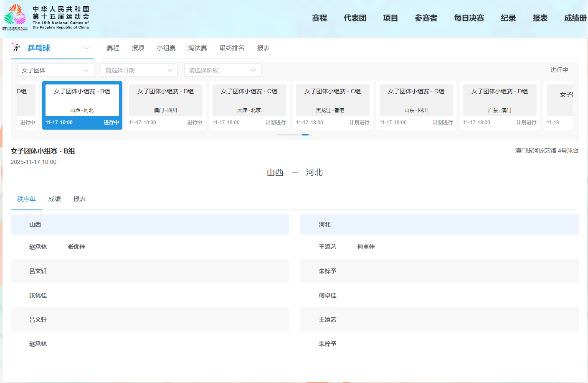The width and height of the screenshot is (588, 383).
Task: Select the 秩序单 tab
Action: (x=26, y=199)
